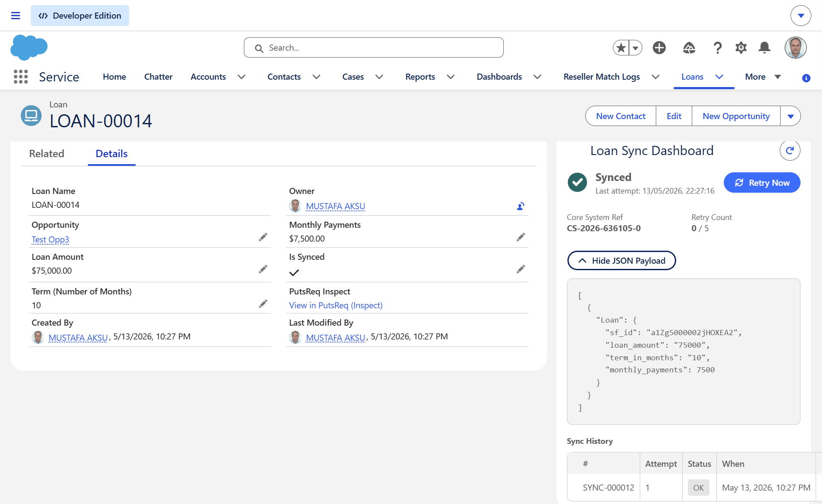Screen dimensions: 823x504
Task: Edit the Term (Number of Months) pencil
Action: tap(263, 304)
